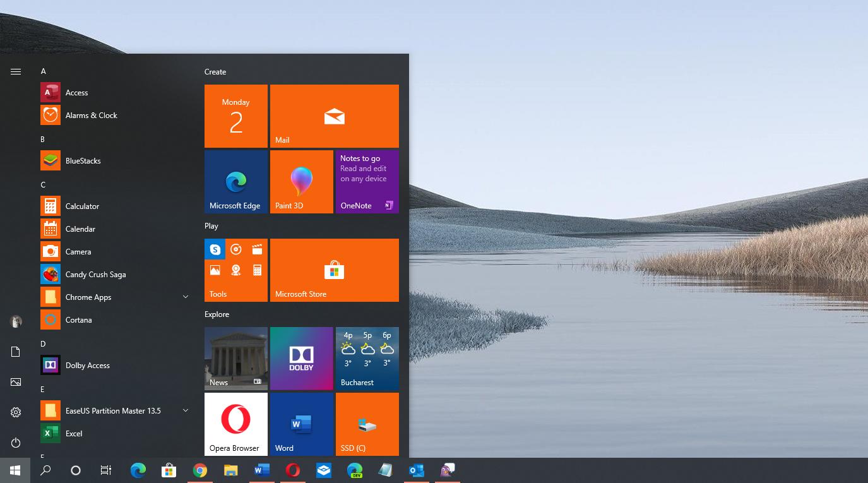Launch the Microsoft Edge tile
This screenshot has width=868, height=483.
tap(236, 182)
